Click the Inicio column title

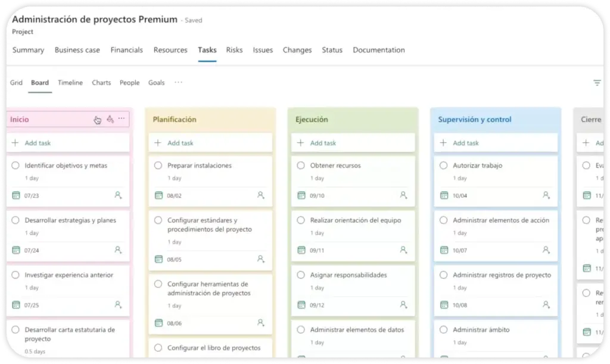coord(20,119)
